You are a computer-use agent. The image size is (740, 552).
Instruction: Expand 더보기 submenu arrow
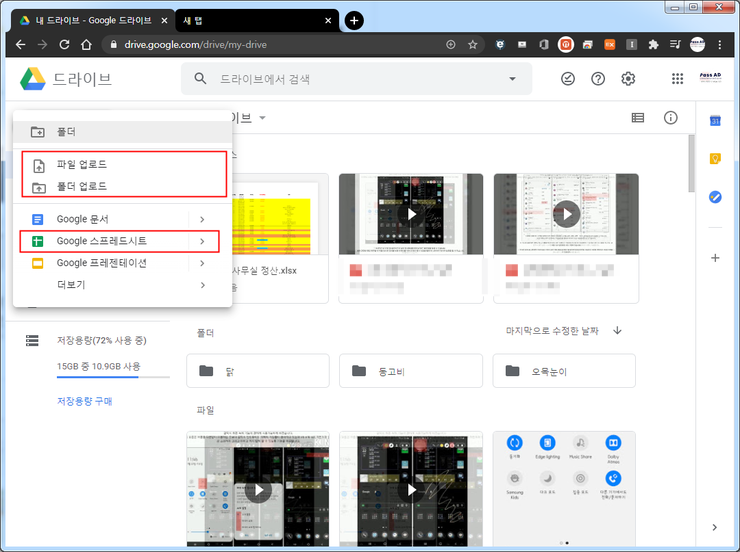[x=202, y=285]
